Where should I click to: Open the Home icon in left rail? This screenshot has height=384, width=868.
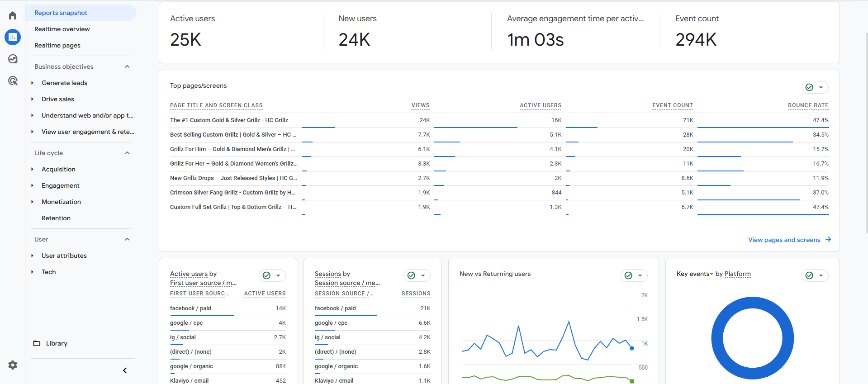point(13,16)
